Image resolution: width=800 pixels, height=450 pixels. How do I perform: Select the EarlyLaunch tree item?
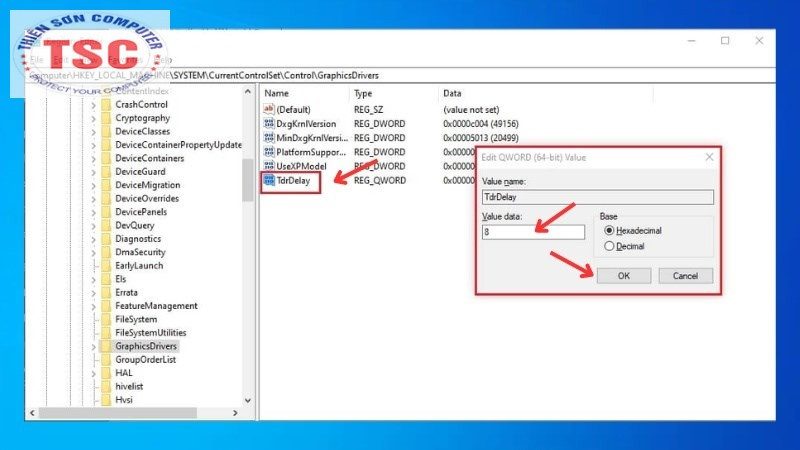139,265
